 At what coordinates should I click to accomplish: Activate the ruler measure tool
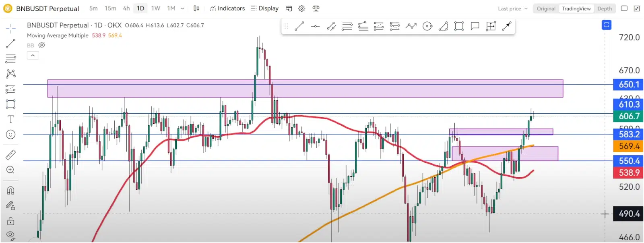tap(11, 155)
